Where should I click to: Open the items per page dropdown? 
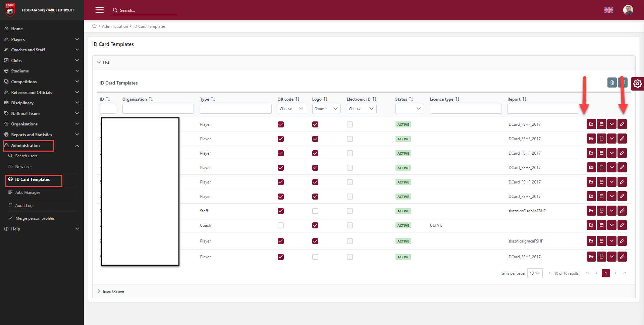click(x=535, y=273)
